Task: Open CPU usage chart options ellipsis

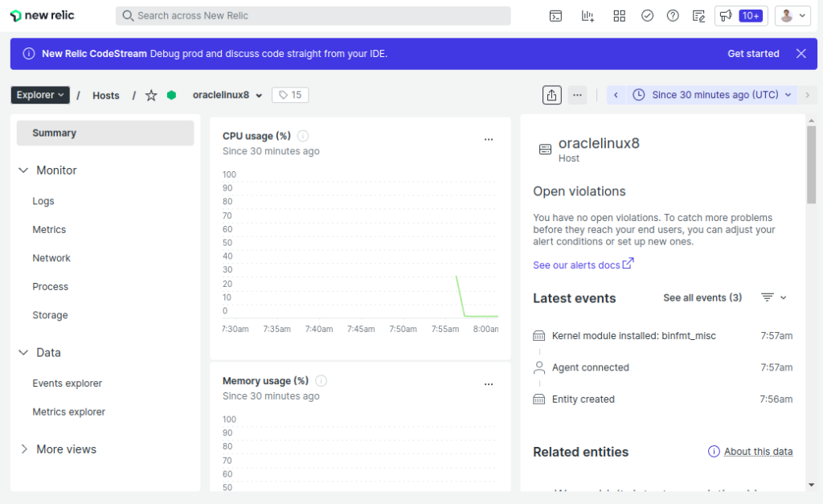Action: (489, 140)
